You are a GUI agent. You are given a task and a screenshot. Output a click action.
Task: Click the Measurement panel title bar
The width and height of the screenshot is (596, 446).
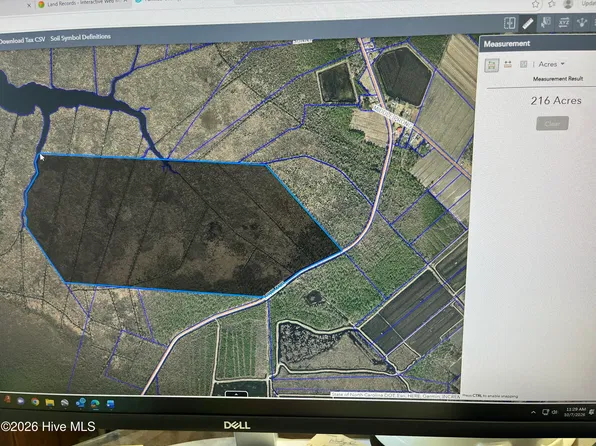click(x=537, y=44)
